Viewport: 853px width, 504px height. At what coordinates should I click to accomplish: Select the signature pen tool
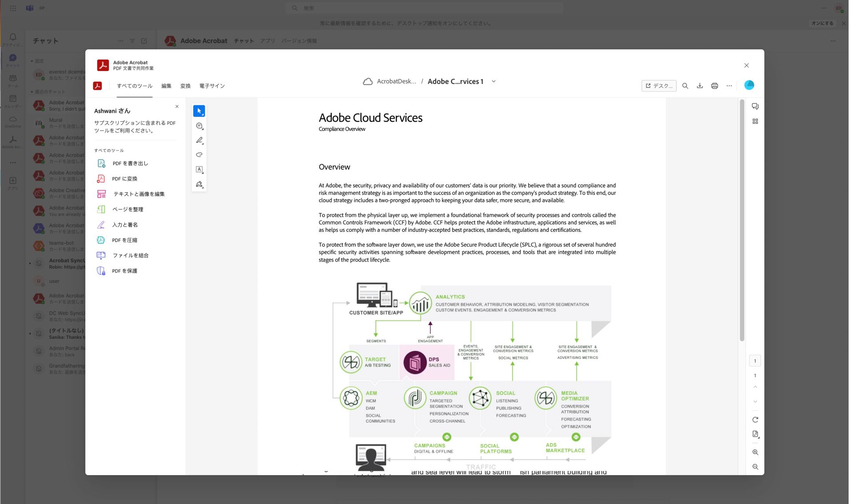199,184
